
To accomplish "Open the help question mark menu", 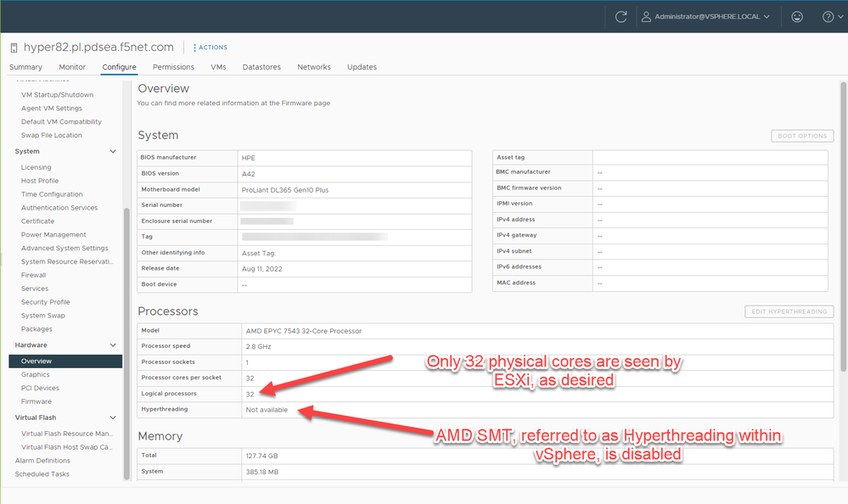I will point(829,16).
